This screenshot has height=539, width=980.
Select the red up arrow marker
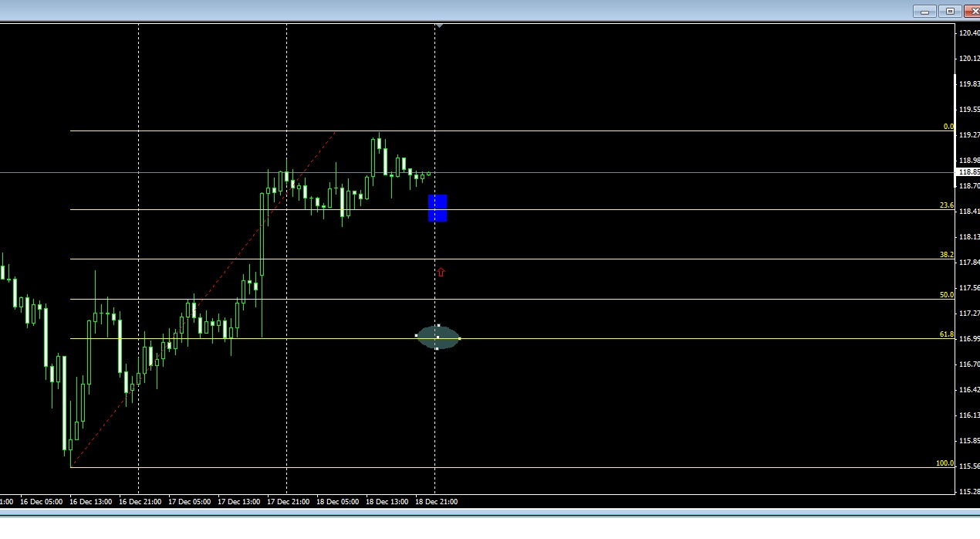pos(440,272)
